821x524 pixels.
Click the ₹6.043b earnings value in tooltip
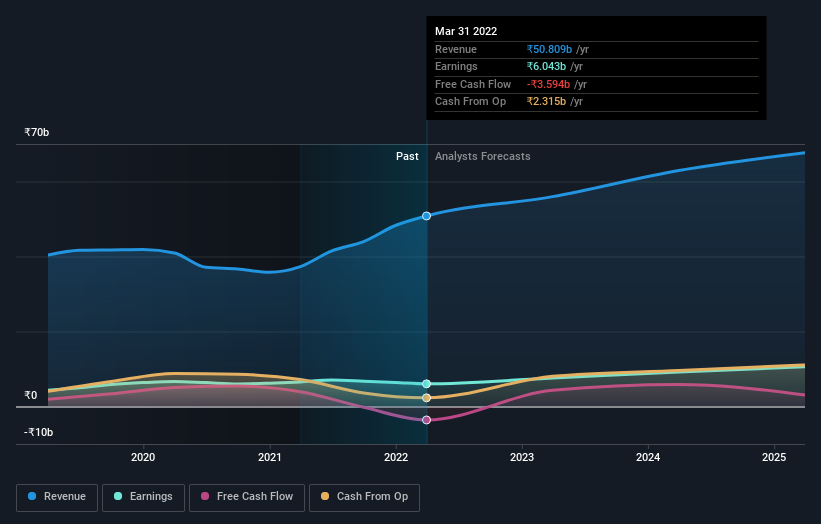pyautogui.click(x=546, y=66)
